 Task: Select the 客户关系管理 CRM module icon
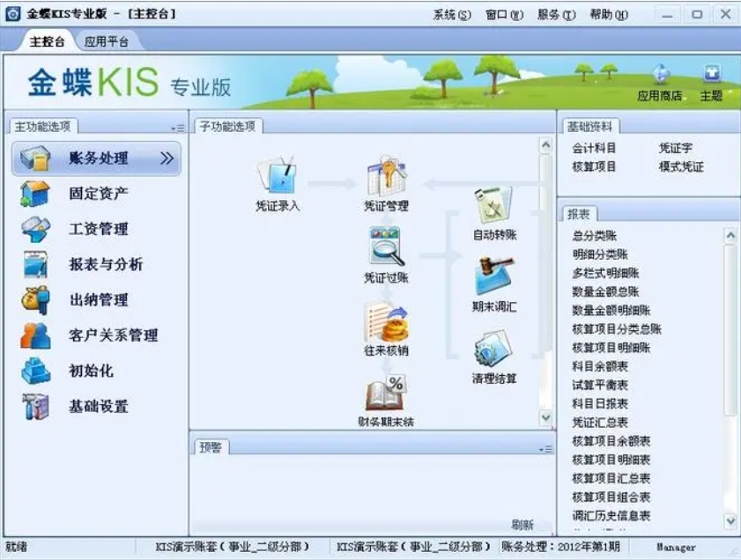click(35, 335)
